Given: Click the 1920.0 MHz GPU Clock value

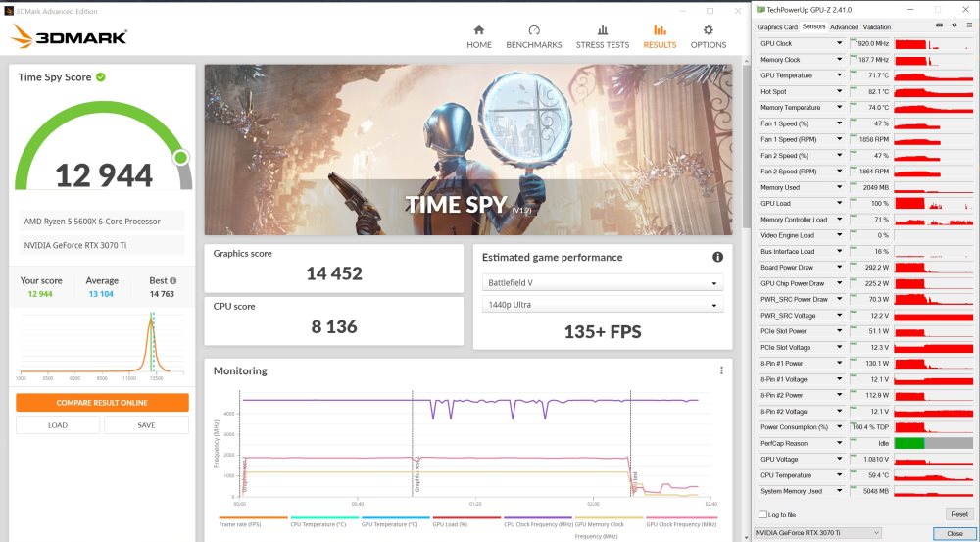Looking at the screenshot, I should click(872, 44).
